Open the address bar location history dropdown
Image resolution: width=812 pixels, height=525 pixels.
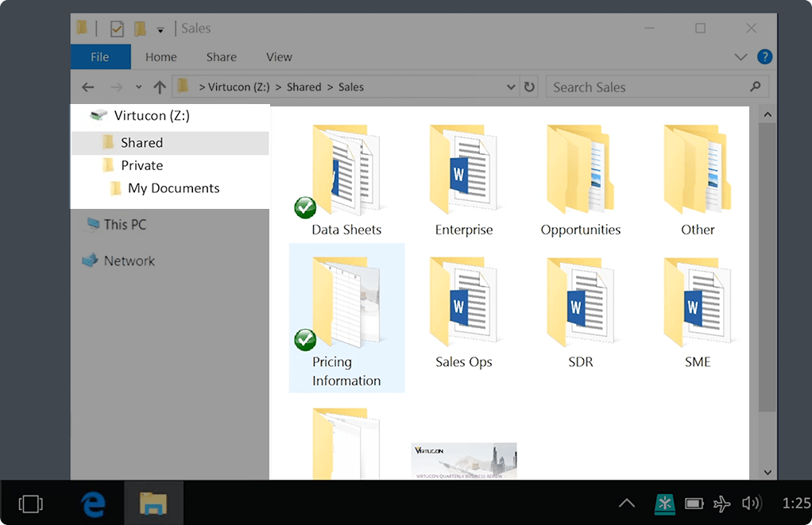(x=512, y=87)
